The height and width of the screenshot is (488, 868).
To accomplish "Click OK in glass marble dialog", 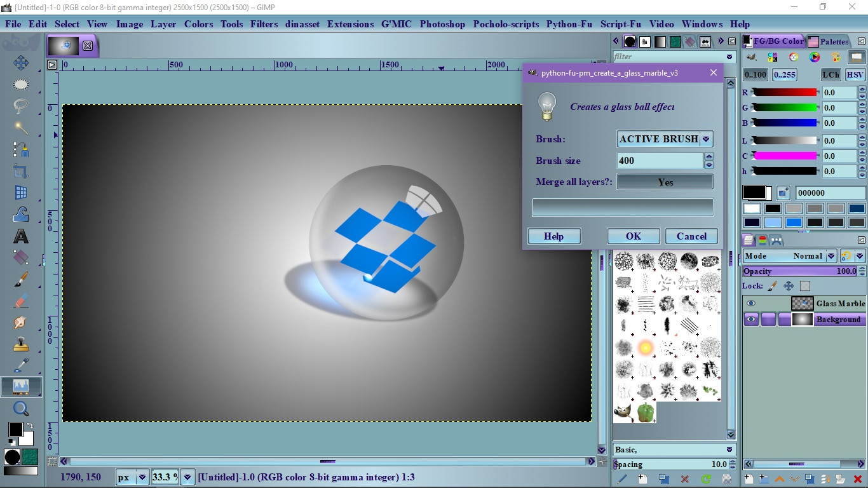I will [634, 236].
